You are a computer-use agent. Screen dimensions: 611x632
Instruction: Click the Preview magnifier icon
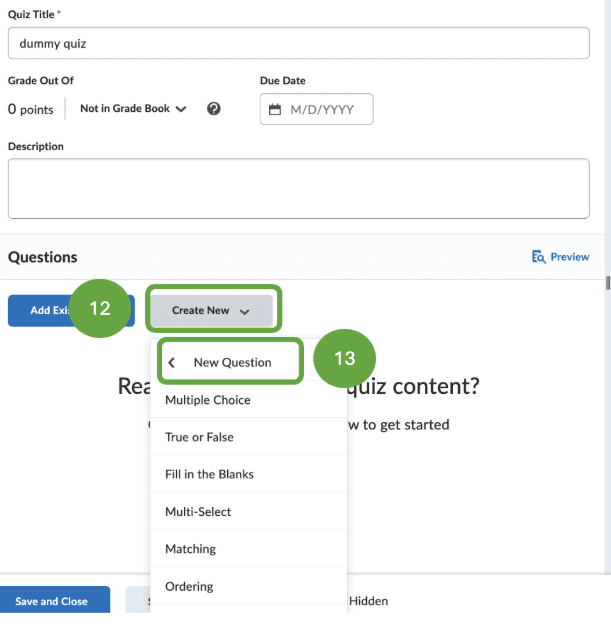tap(538, 257)
